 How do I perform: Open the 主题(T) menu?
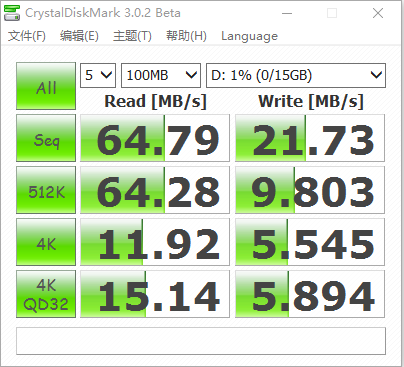[x=132, y=36]
